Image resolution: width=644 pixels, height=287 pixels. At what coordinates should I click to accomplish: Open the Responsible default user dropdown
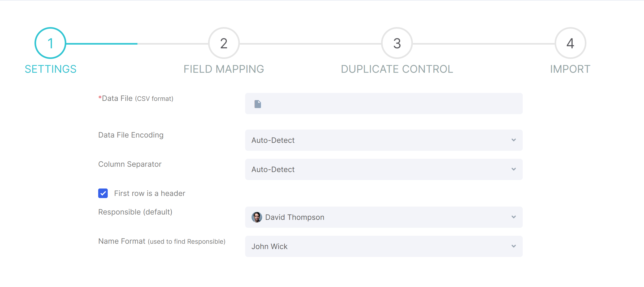384,217
